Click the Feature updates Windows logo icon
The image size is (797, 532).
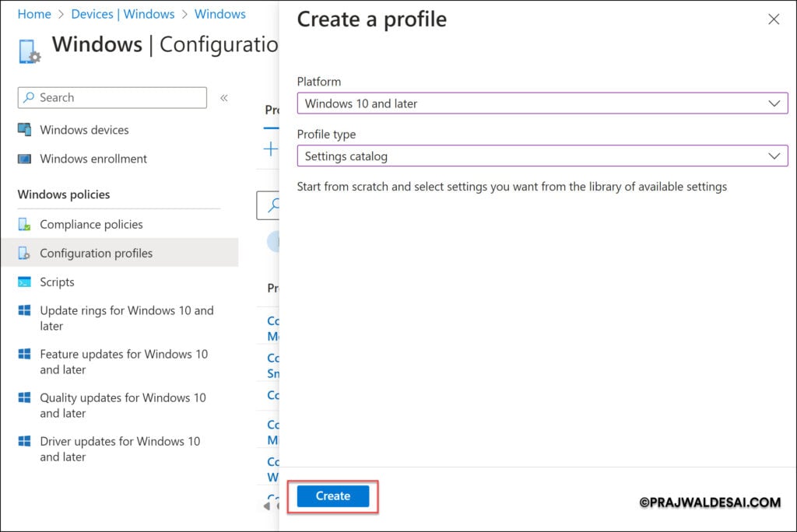tap(24, 354)
